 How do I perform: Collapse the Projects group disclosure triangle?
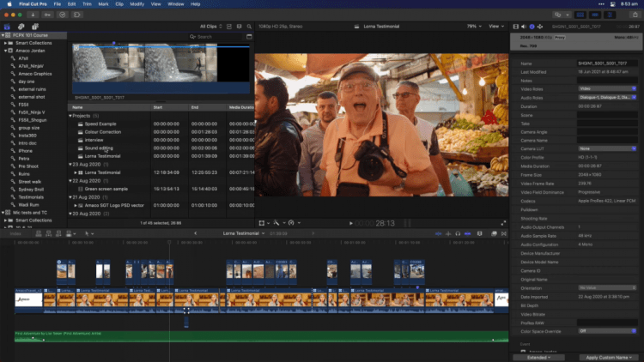(x=70, y=115)
